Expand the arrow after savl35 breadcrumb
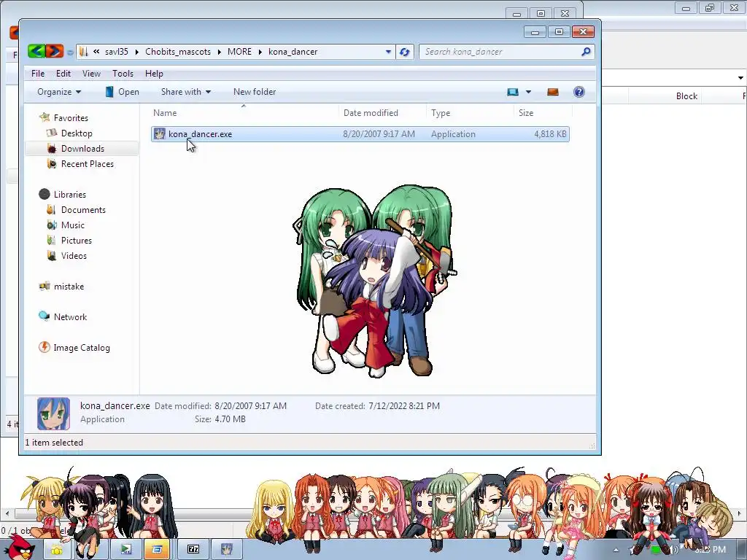The width and height of the screenshot is (747, 560). coord(136,52)
